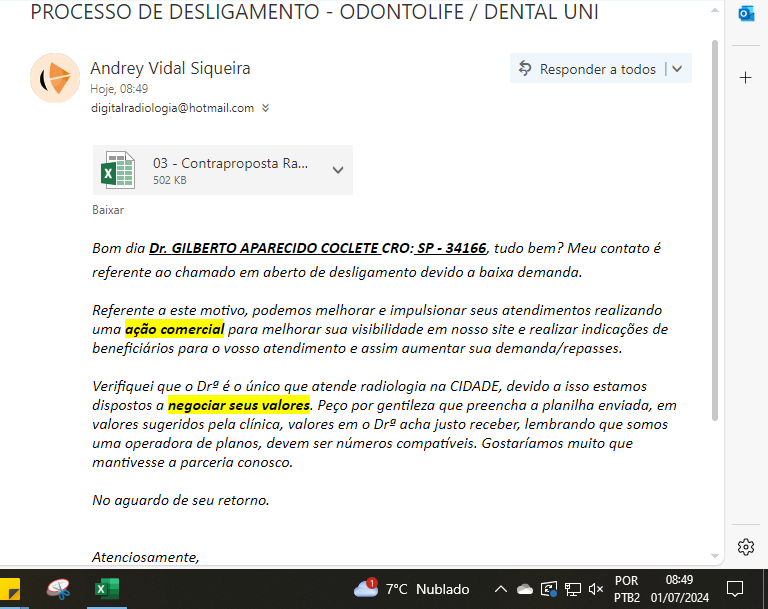The height and width of the screenshot is (609, 768).
Task: Click the sender name Andrey Vidal Siqueira
Action: pyautogui.click(x=170, y=68)
